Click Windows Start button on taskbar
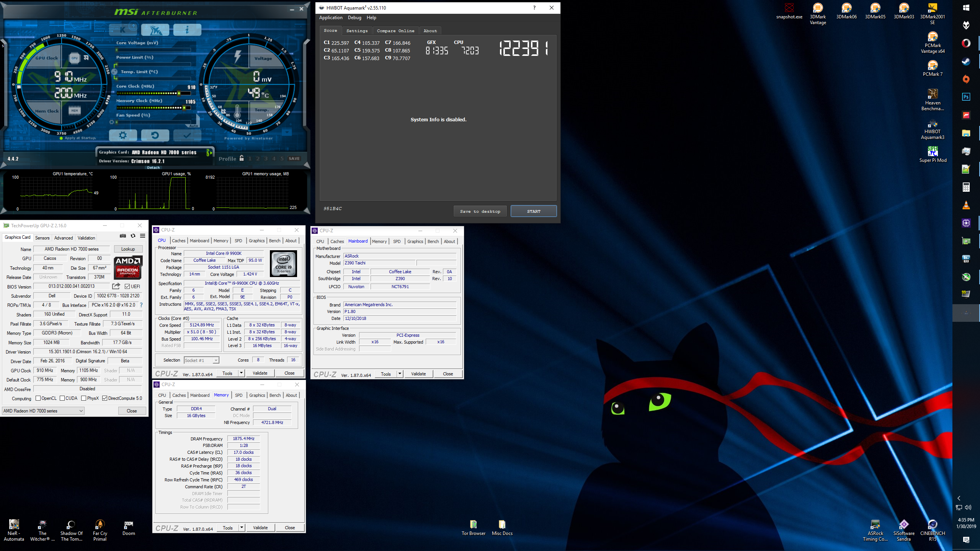 tap(966, 8)
